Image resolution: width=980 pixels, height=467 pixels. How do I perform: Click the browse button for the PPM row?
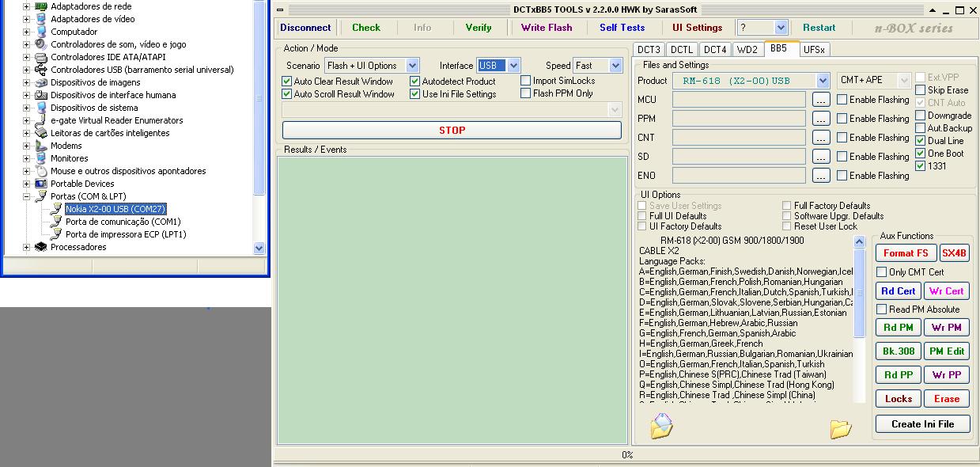point(821,119)
